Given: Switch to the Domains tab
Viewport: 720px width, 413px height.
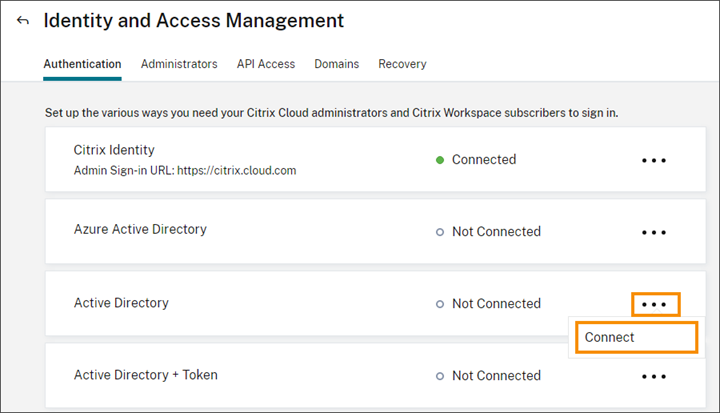Looking at the screenshot, I should click(x=336, y=64).
